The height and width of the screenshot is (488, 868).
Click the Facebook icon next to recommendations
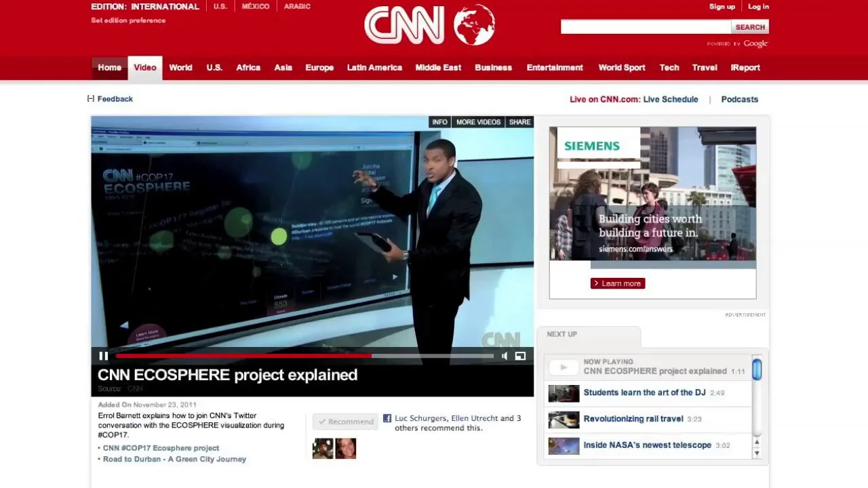[x=387, y=418]
